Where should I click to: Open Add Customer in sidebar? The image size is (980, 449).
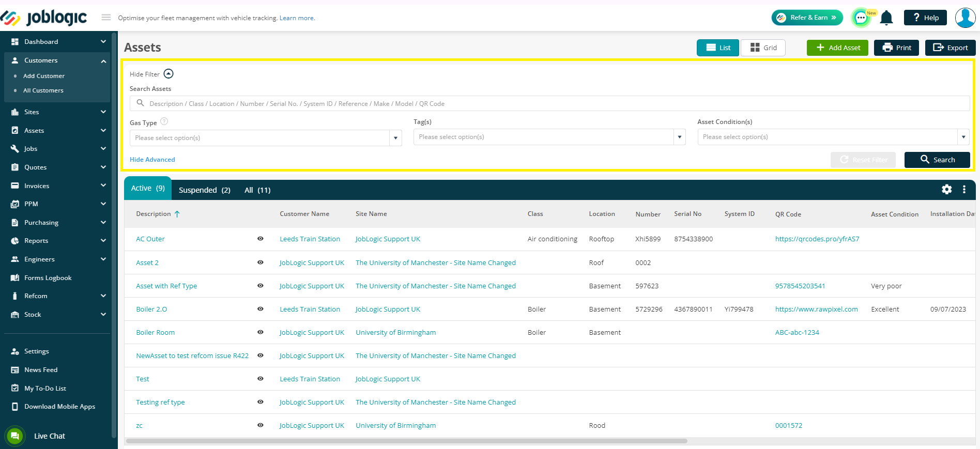click(x=44, y=76)
